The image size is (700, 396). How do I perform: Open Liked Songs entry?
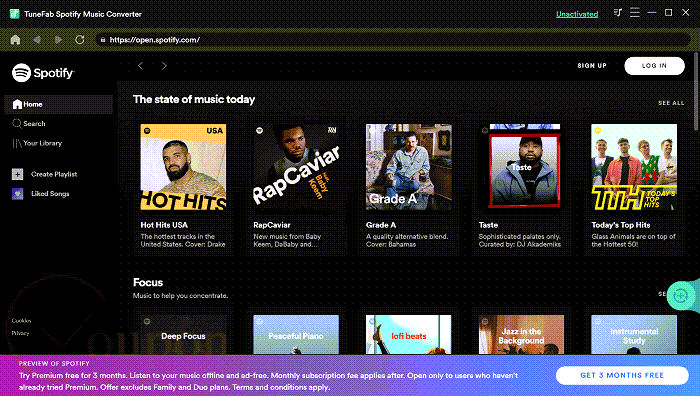click(x=50, y=194)
